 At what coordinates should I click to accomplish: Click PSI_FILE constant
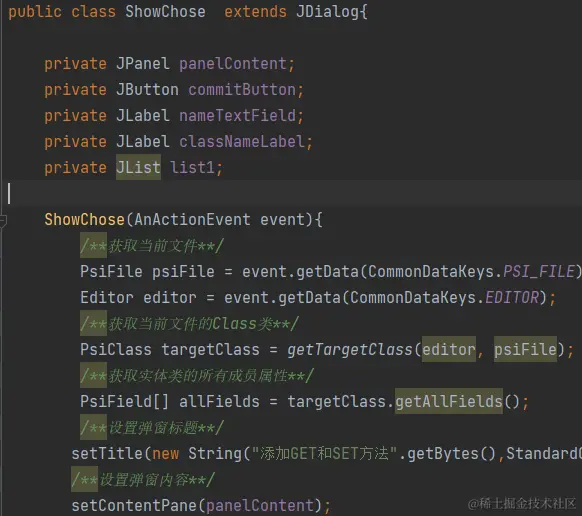pyautogui.click(x=539, y=272)
